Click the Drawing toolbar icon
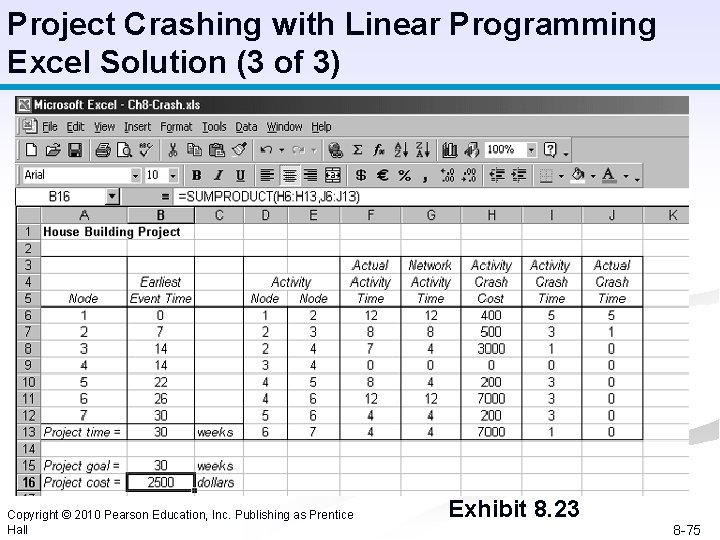 pyautogui.click(x=472, y=150)
